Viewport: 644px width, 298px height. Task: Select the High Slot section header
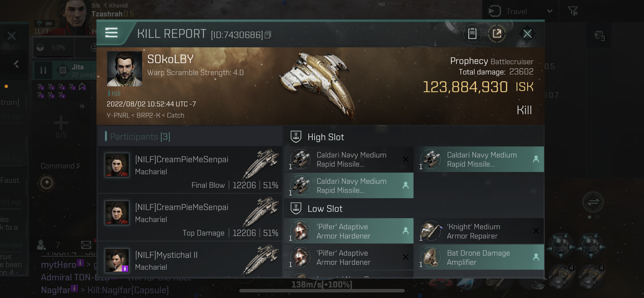pos(325,137)
